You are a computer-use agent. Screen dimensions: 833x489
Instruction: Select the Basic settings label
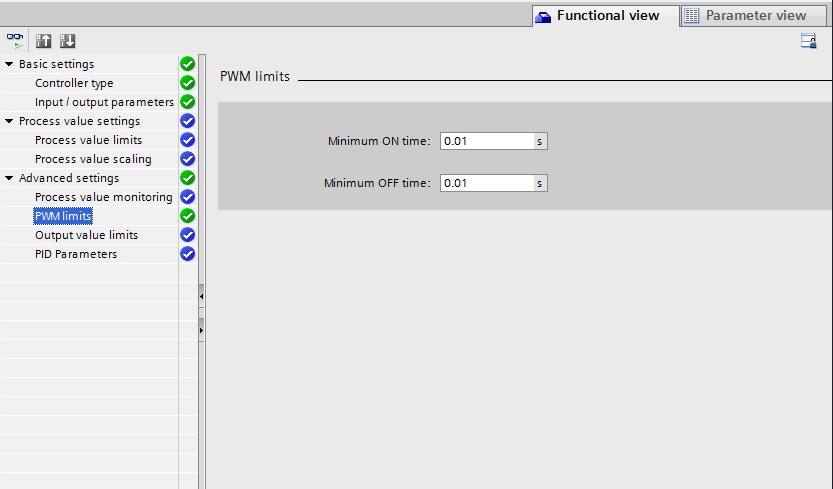tap(56, 64)
